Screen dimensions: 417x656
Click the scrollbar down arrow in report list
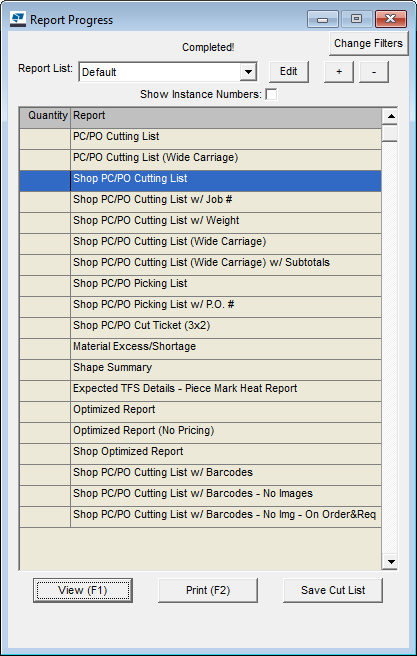point(390,561)
